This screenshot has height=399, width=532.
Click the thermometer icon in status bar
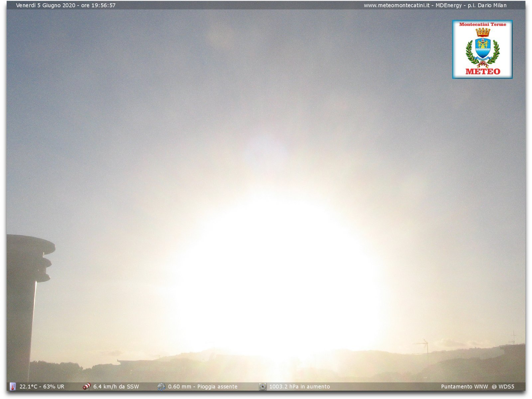(x=13, y=386)
